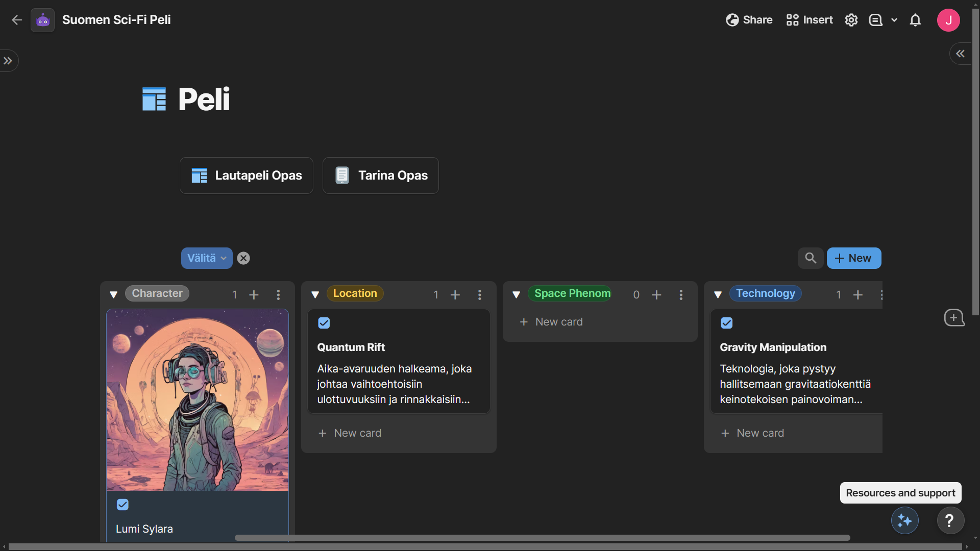Add a card to the Location column
The image size is (980, 551).
coord(455,295)
